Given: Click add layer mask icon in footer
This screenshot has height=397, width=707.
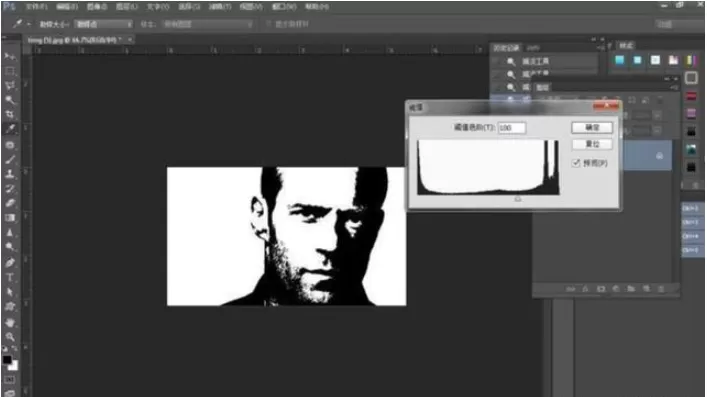Looking at the screenshot, I should pos(601,289).
